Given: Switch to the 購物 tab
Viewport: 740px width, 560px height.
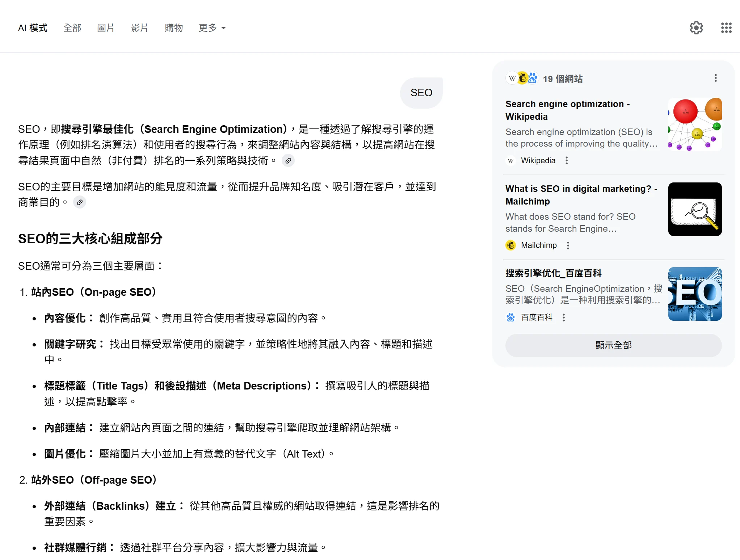Looking at the screenshot, I should (173, 28).
